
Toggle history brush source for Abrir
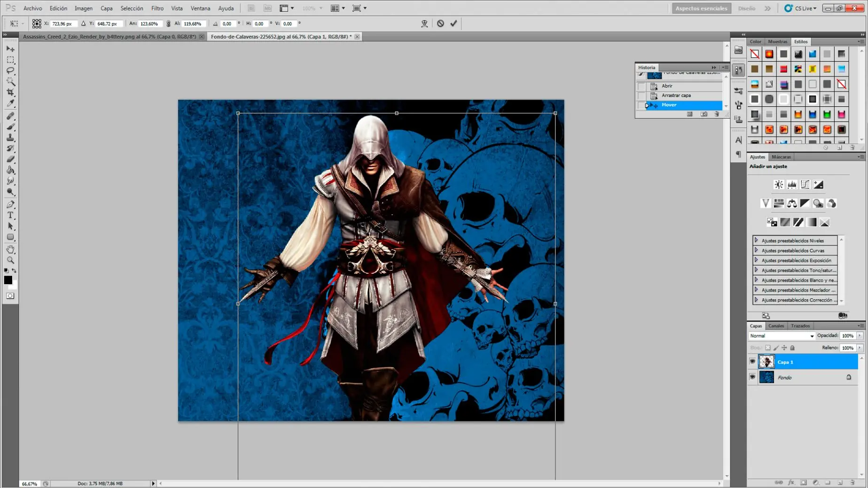[641, 86]
